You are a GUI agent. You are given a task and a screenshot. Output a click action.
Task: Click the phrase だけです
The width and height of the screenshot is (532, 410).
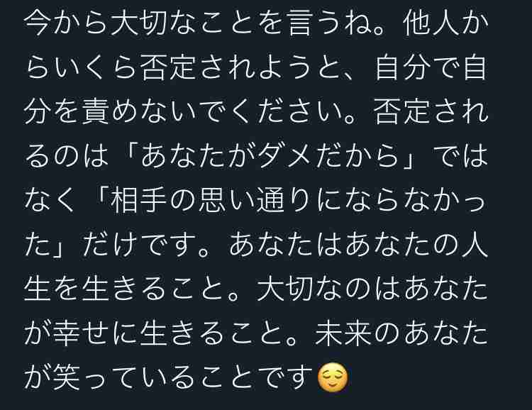click(x=140, y=245)
